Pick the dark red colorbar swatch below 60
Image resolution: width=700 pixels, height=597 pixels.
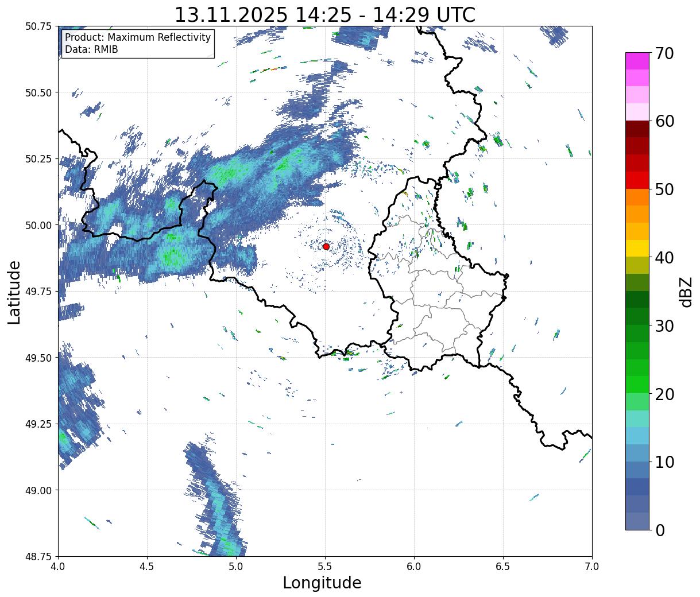pos(637,129)
